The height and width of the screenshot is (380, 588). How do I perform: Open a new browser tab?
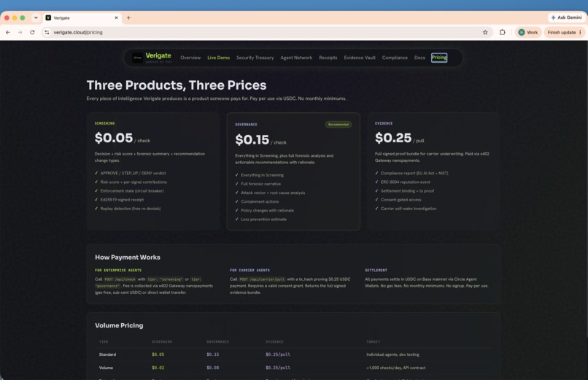pyautogui.click(x=128, y=18)
